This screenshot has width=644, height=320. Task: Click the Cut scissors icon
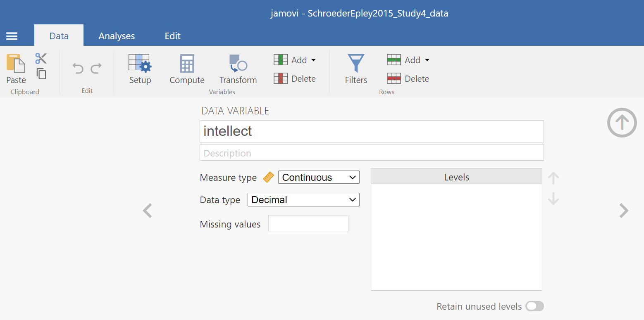point(41,58)
